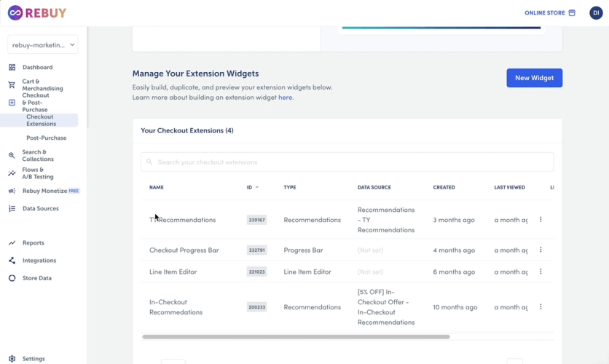Open the TY Recommendations widget name
This screenshot has width=609, height=364.
pos(182,220)
